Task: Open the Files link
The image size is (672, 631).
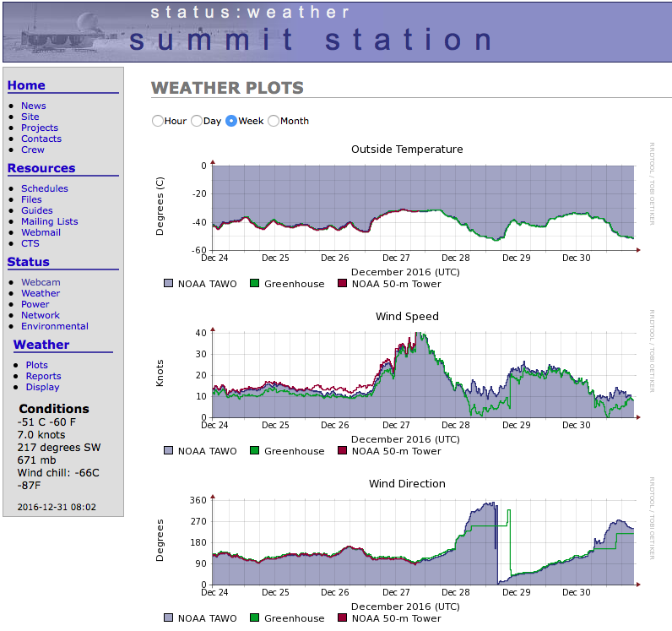Action: 31,199
